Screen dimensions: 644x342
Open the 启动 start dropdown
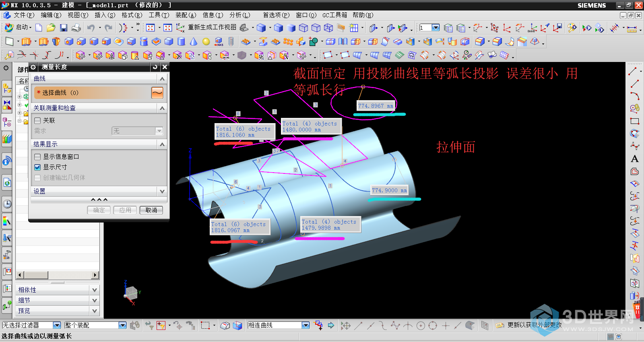tap(18, 27)
